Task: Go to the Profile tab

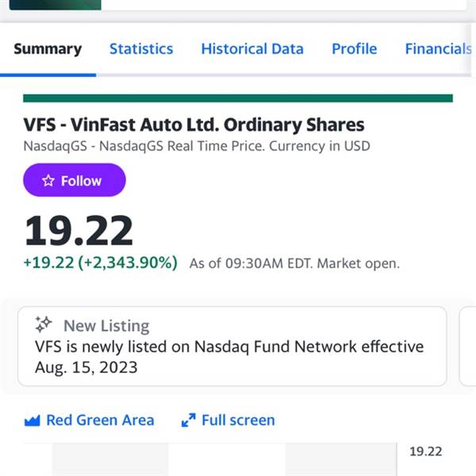Action: 355,49
